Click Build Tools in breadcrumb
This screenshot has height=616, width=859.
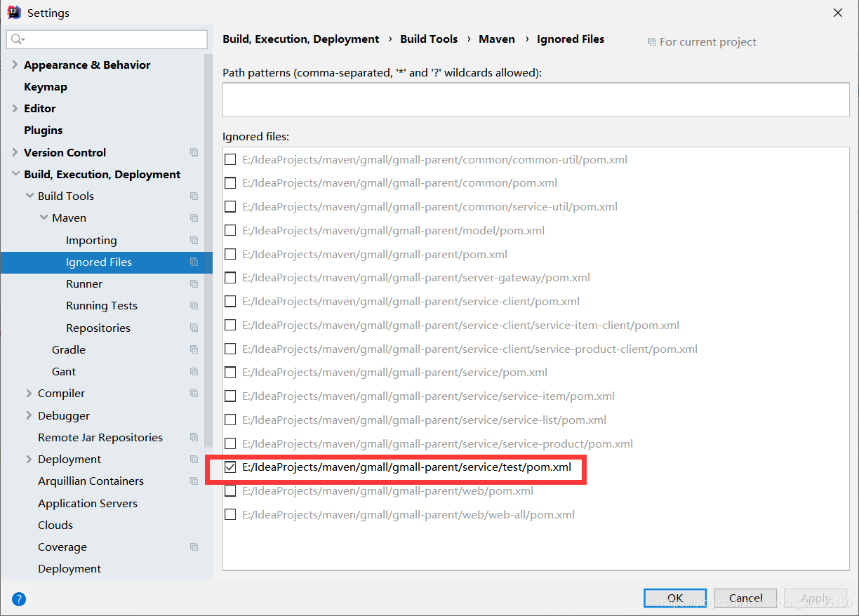[x=429, y=39]
